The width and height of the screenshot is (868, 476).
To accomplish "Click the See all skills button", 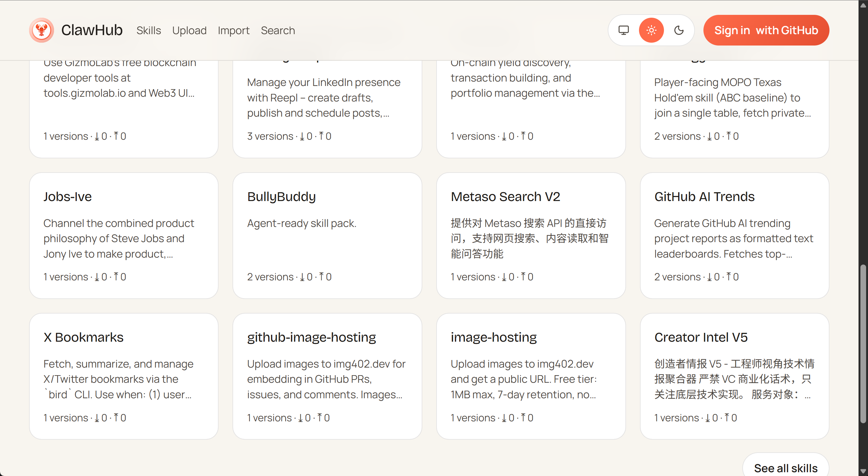I will [x=786, y=468].
